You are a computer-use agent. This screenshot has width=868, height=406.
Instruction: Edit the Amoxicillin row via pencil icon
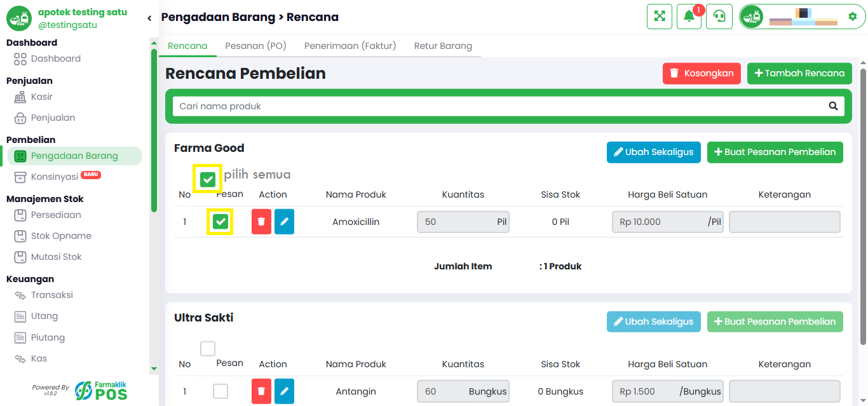pos(284,222)
